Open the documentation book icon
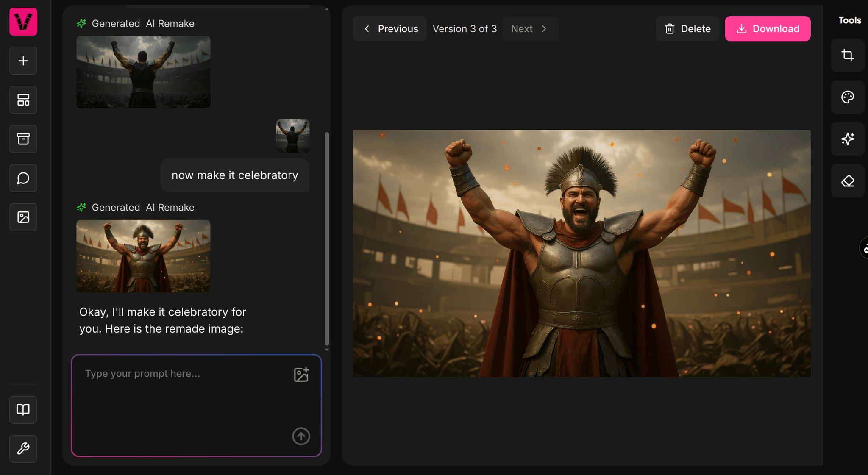Viewport: 868px width, 475px height. coord(23,410)
